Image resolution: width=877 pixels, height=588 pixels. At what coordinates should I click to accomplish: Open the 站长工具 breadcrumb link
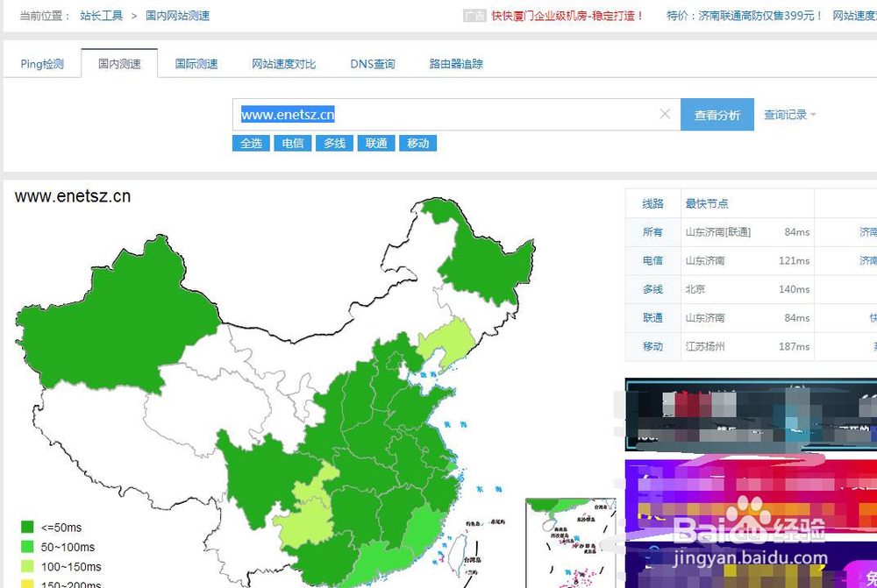[99, 15]
